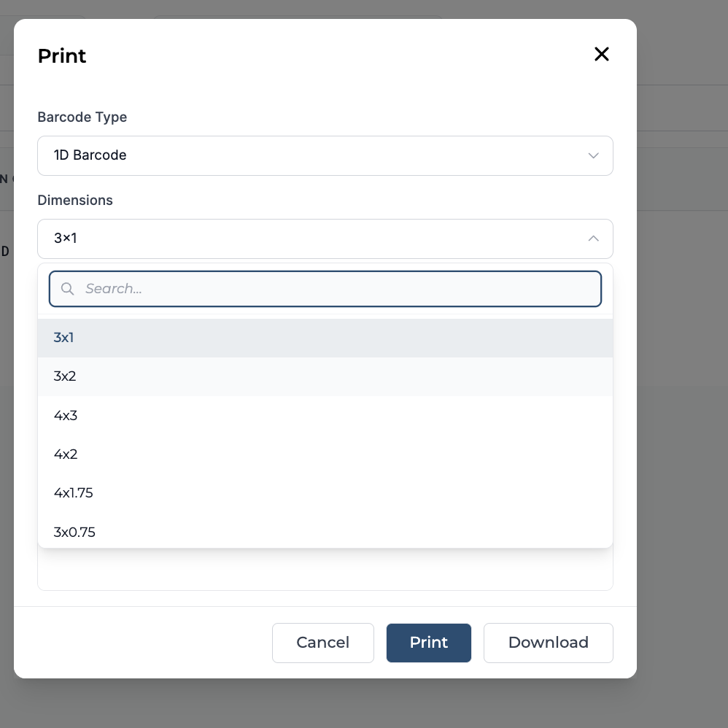This screenshot has height=728, width=728.
Task: Select the 3x1 dimension option
Action: (x=325, y=338)
